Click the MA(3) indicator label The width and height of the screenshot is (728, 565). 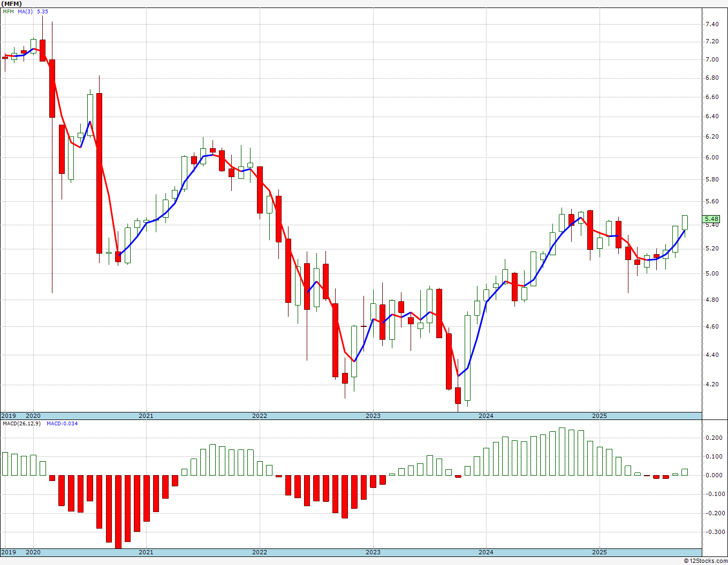pos(25,11)
